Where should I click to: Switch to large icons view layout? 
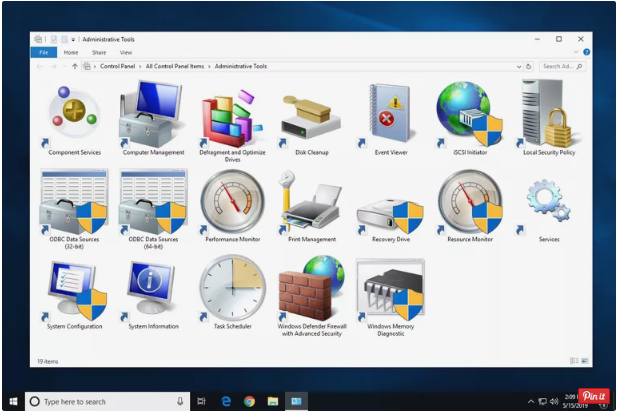coord(585,361)
